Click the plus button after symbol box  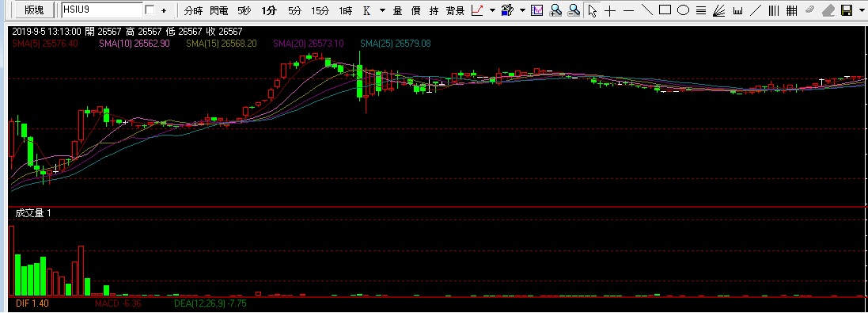coord(163,10)
